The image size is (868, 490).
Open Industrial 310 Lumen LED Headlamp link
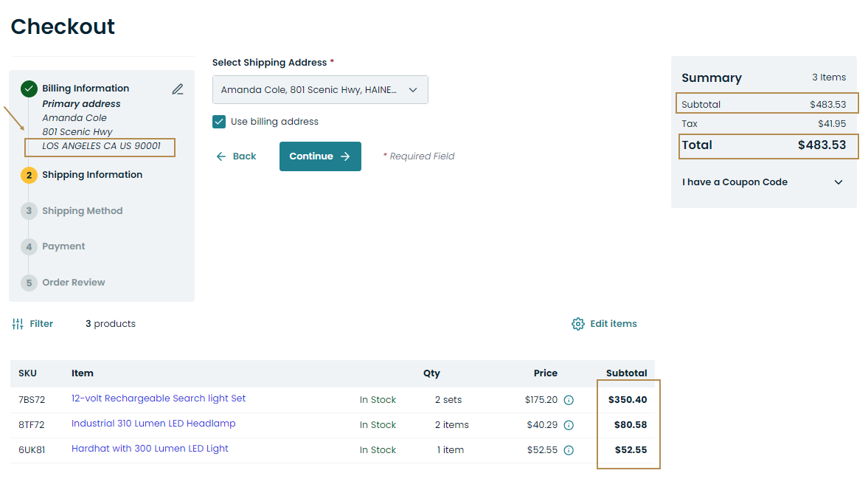tap(153, 424)
